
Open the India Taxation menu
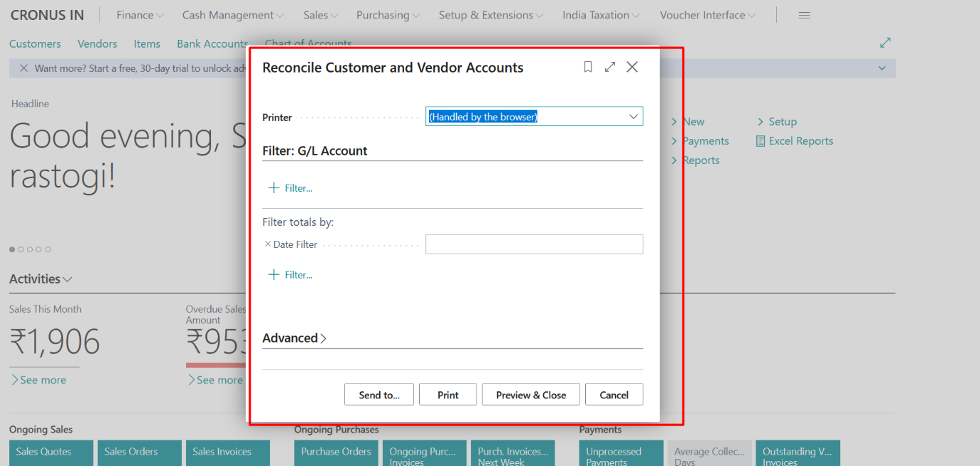pyautogui.click(x=597, y=14)
